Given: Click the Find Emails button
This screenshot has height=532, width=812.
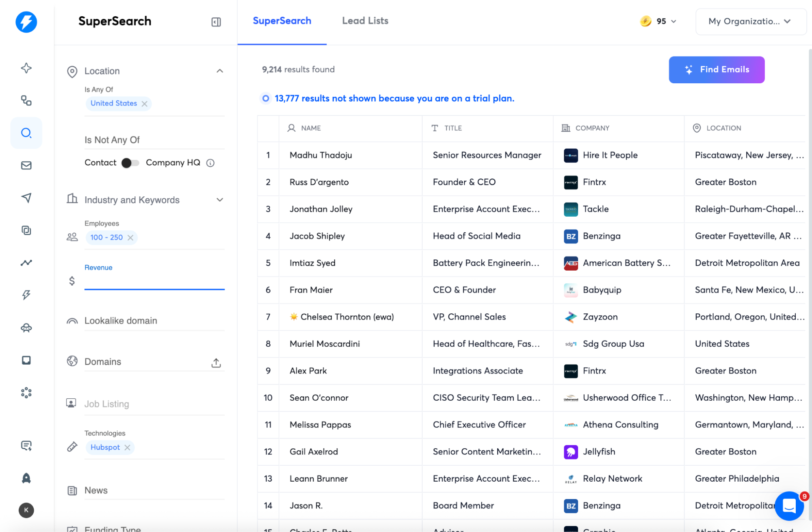Looking at the screenshot, I should [717, 69].
